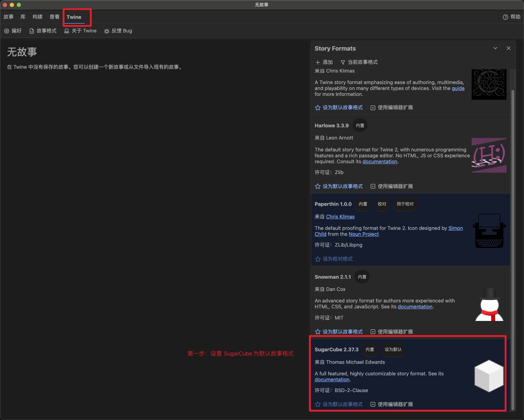The image size is (524, 420).
Task: Switch to the 故事 tab
Action: 8,17
